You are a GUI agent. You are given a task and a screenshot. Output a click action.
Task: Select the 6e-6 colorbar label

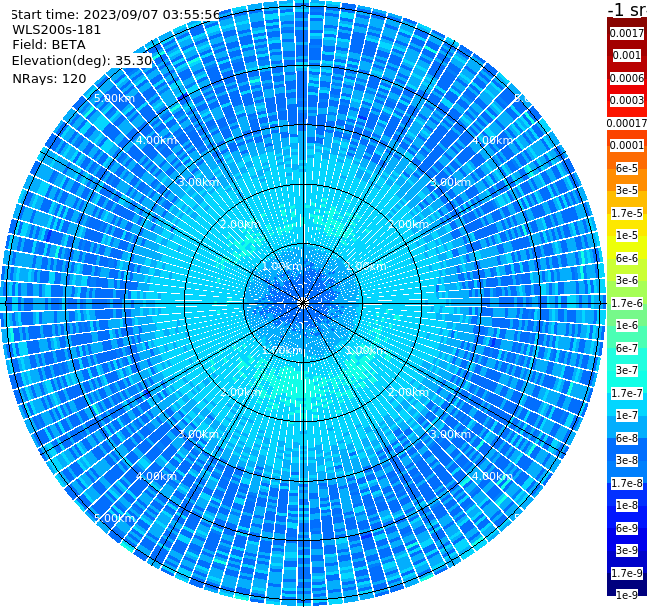[627, 258]
